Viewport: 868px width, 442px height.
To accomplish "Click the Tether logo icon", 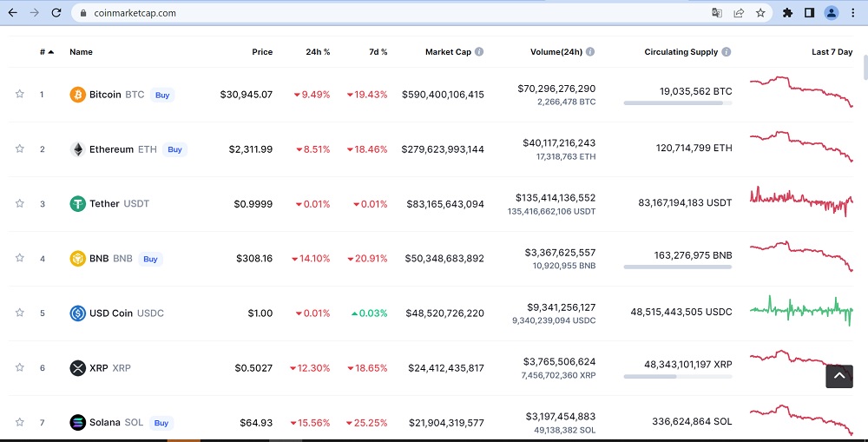I will click(77, 204).
